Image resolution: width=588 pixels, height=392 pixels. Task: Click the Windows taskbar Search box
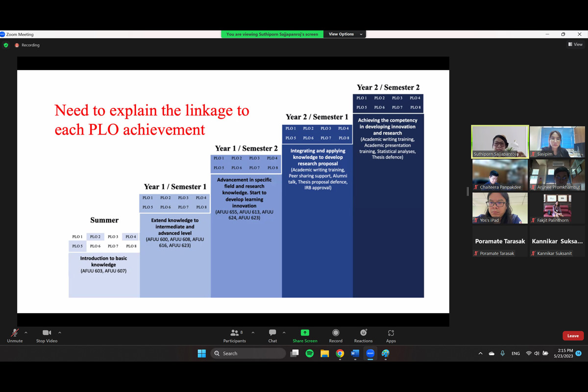tap(248, 353)
